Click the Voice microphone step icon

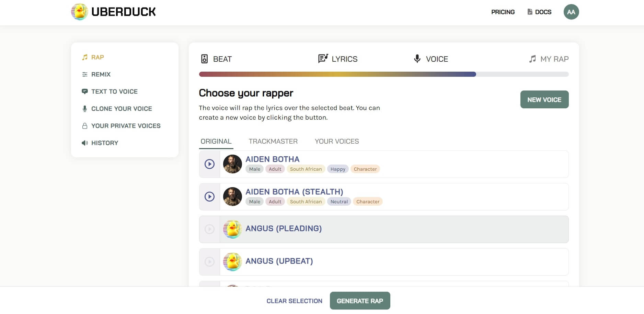coord(417,59)
